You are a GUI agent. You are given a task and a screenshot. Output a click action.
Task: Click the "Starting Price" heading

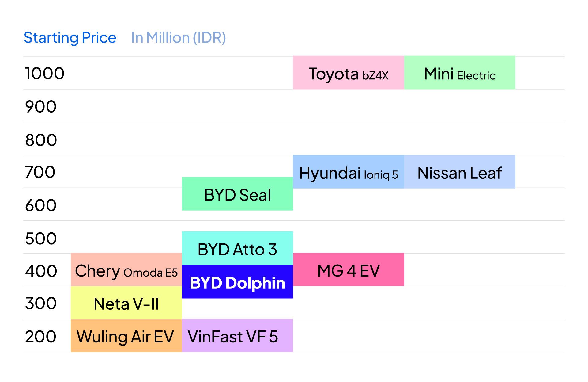coord(70,38)
